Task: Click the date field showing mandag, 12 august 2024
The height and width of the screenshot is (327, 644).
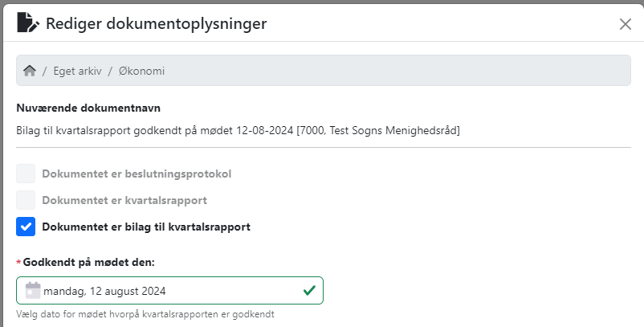Action: point(169,291)
